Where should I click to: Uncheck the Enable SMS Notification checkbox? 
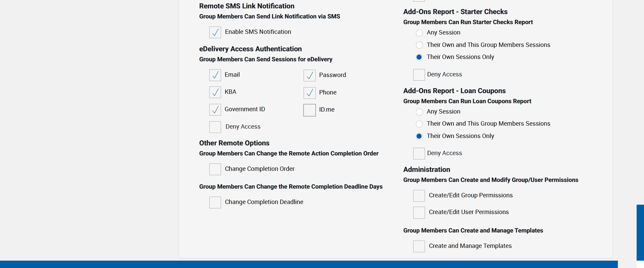(215, 32)
